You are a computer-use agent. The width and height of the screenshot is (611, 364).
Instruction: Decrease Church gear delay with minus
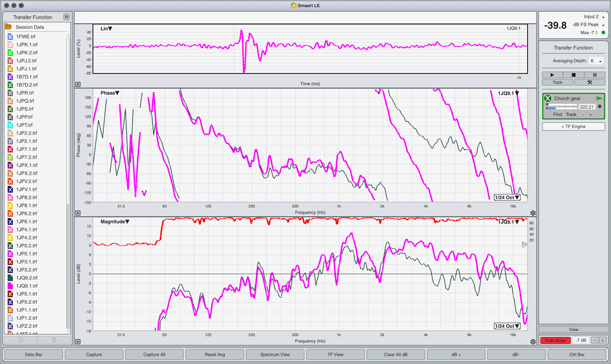[x=583, y=115]
